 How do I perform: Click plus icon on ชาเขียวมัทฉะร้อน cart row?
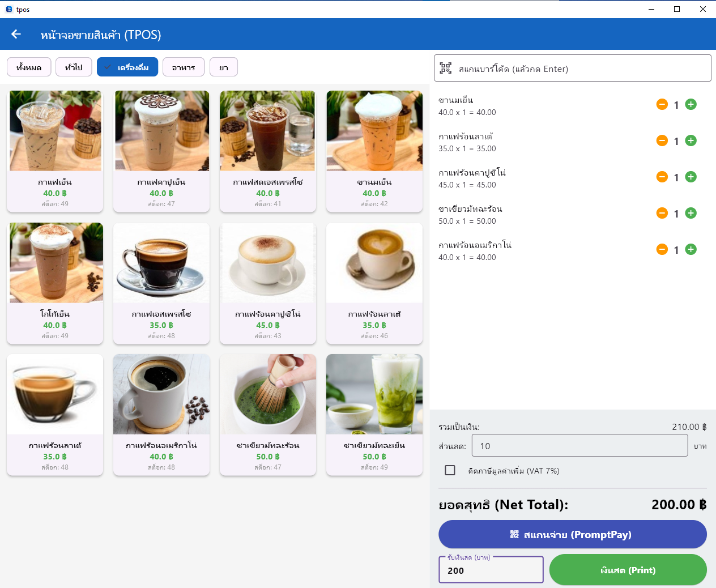(691, 213)
